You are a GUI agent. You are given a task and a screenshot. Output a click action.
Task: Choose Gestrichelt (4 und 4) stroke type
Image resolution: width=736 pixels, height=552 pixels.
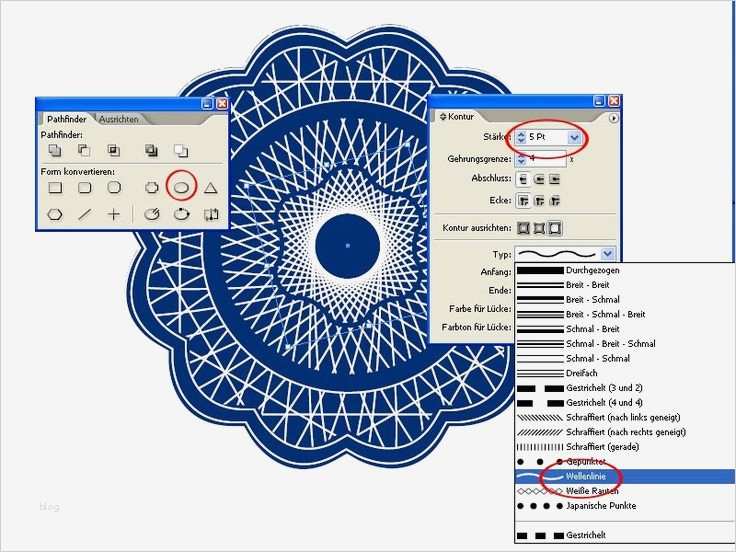pyautogui.click(x=624, y=403)
